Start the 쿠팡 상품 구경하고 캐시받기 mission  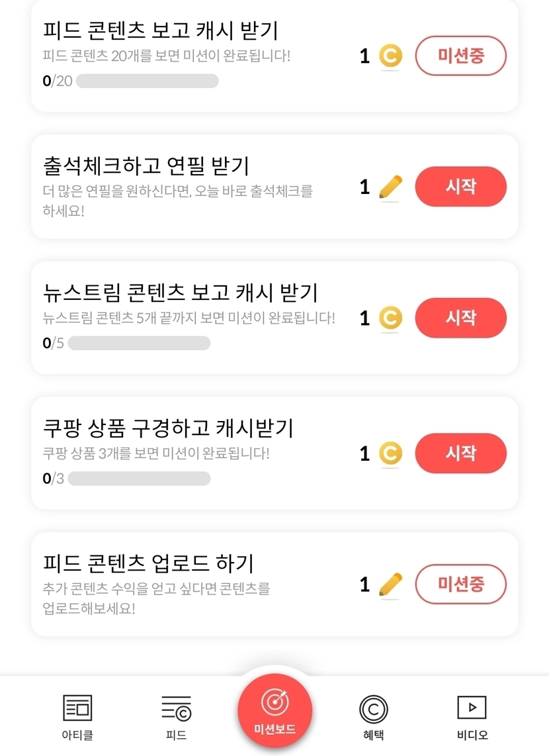[460, 453]
